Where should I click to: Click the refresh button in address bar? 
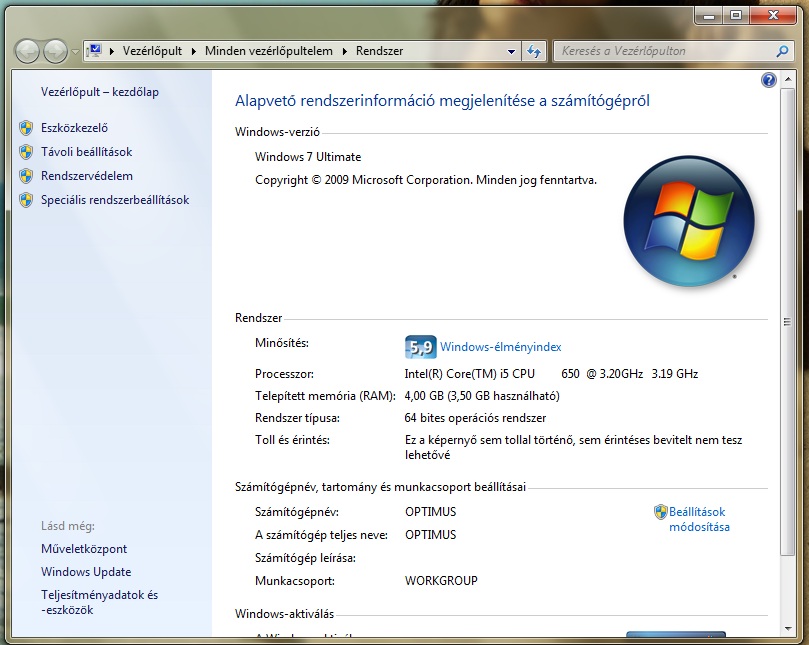pyautogui.click(x=534, y=51)
